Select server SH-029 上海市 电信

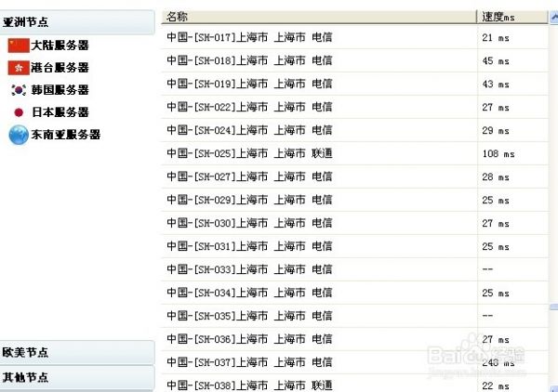[x=249, y=200]
